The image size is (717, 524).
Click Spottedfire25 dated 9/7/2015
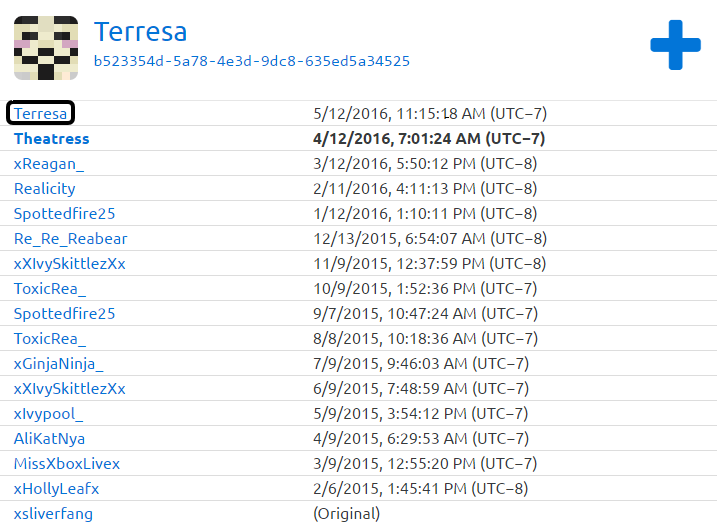[64, 314]
